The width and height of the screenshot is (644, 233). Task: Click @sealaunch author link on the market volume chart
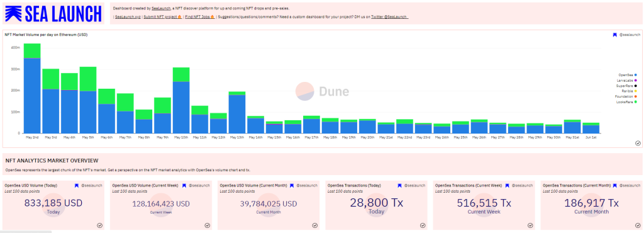click(629, 35)
